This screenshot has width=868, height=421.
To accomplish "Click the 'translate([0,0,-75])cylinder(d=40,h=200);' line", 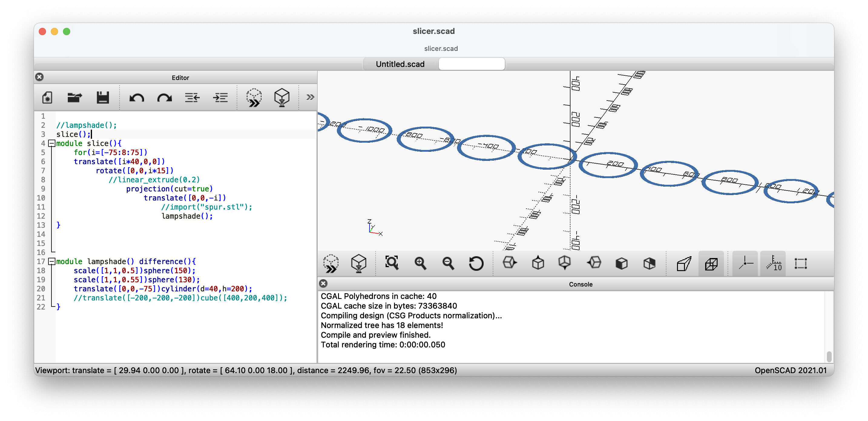I will coord(163,289).
